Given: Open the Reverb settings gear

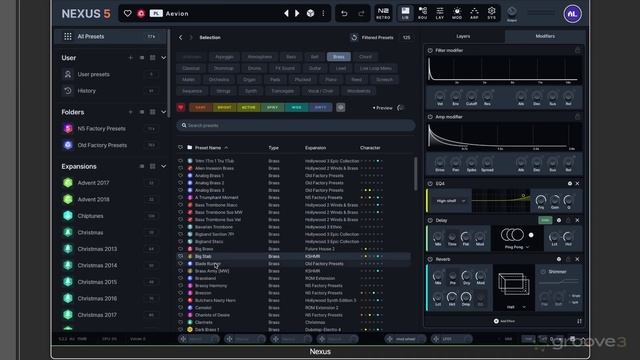Looking at the screenshot, I should coord(559,259).
